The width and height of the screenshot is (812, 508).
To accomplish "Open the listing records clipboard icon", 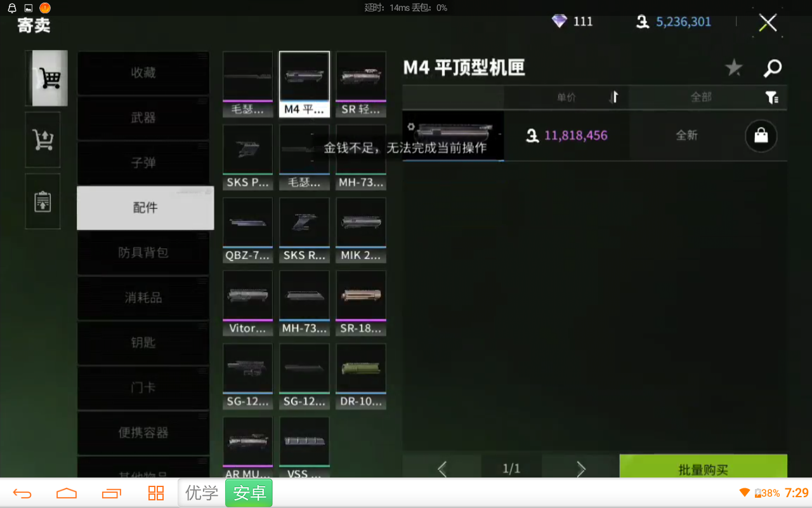I will point(43,201).
